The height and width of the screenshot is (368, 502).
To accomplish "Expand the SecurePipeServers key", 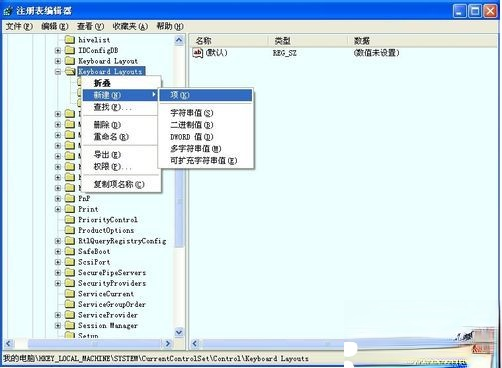I will tap(58, 273).
